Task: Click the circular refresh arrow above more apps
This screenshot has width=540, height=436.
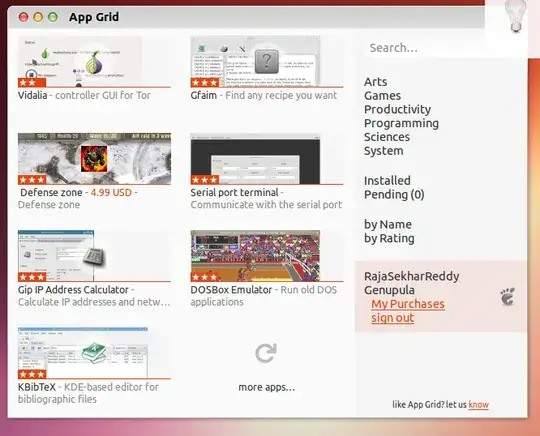Action: [x=266, y=353]
